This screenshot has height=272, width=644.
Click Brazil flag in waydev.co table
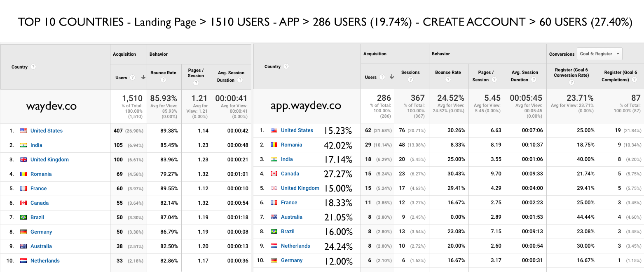click(23, 218)
